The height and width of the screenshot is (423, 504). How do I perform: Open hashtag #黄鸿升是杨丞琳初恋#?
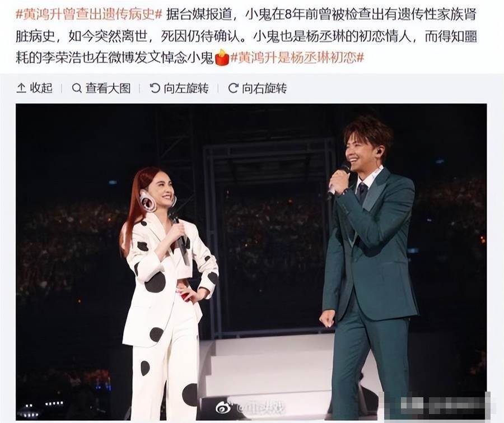point(297,58)
